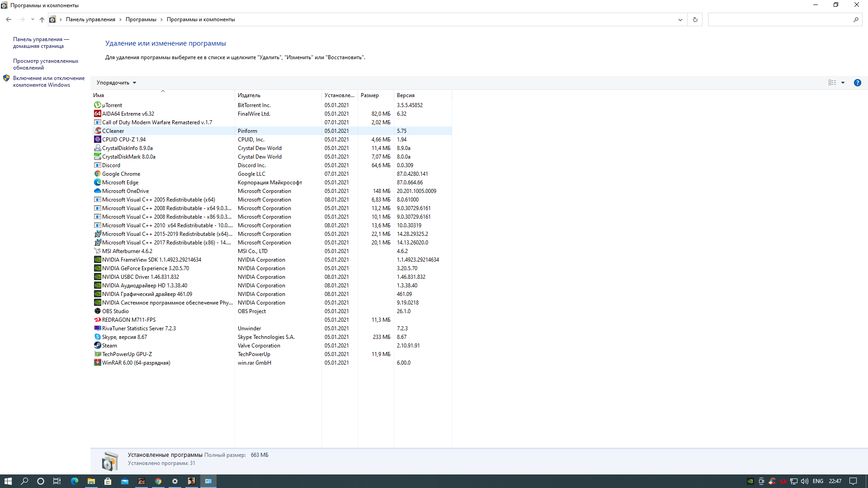
Task: Click the REDRAGON M711-FPS icon
Action: pyautogui.click(x=97, y=320)
